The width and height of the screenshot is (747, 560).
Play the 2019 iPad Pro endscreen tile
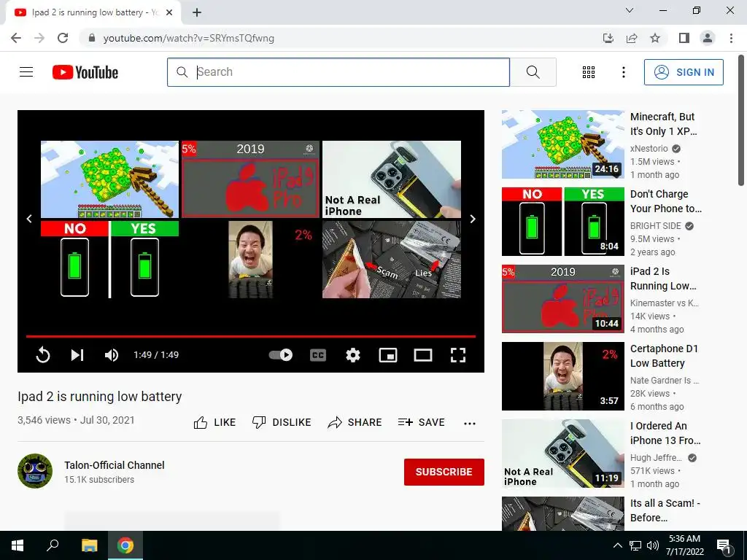pyautogui.click(x=251, y=179)
